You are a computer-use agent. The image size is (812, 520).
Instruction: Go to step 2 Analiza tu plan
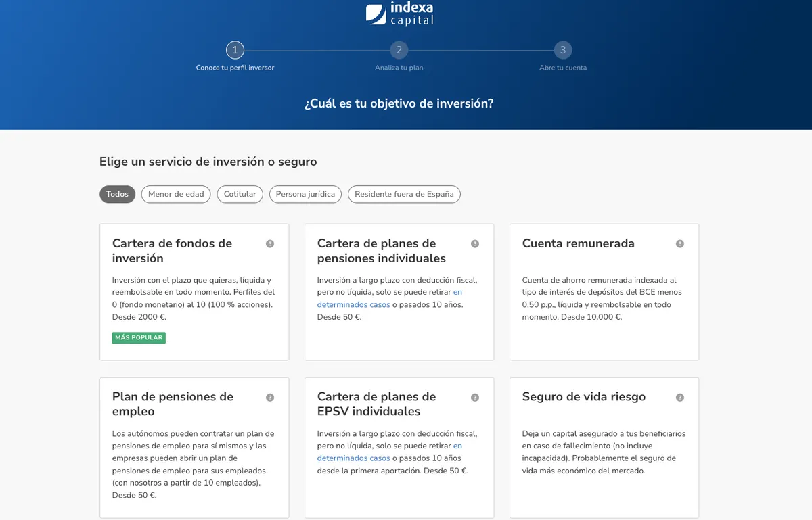[399, 50]
